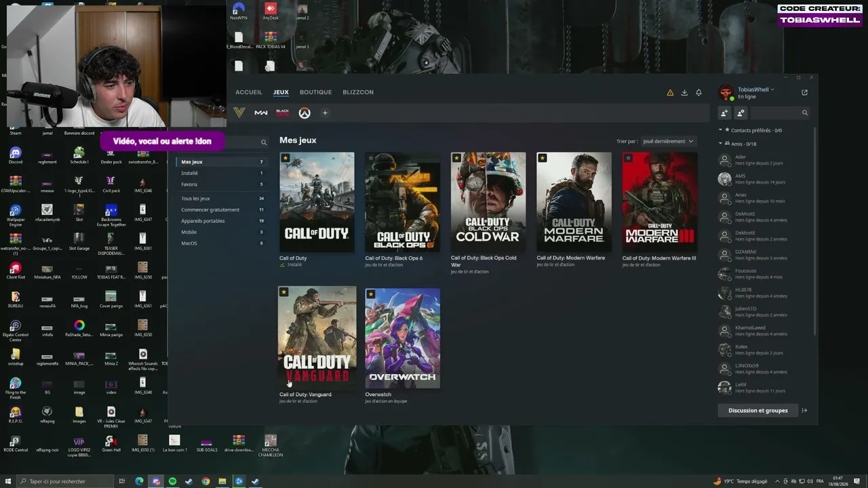Open the R.E.P.O. desktop icon
868x488 pixels.
click(x=16, y=414)
